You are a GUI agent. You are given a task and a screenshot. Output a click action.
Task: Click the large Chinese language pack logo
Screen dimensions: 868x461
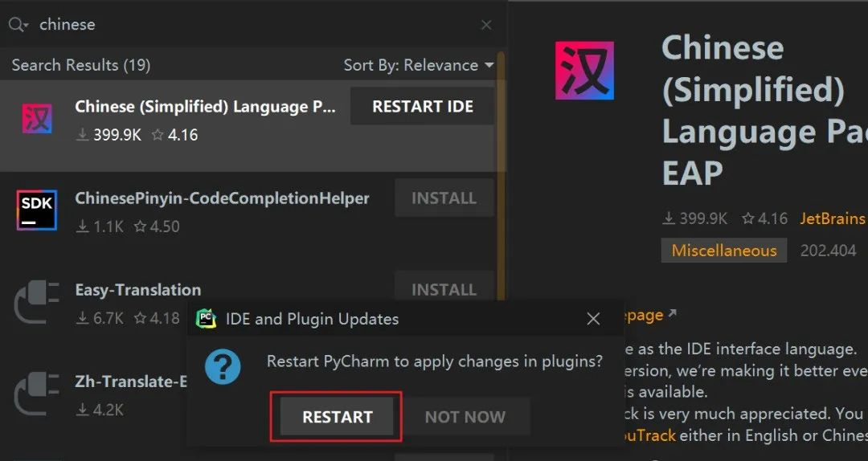point(584,71)
